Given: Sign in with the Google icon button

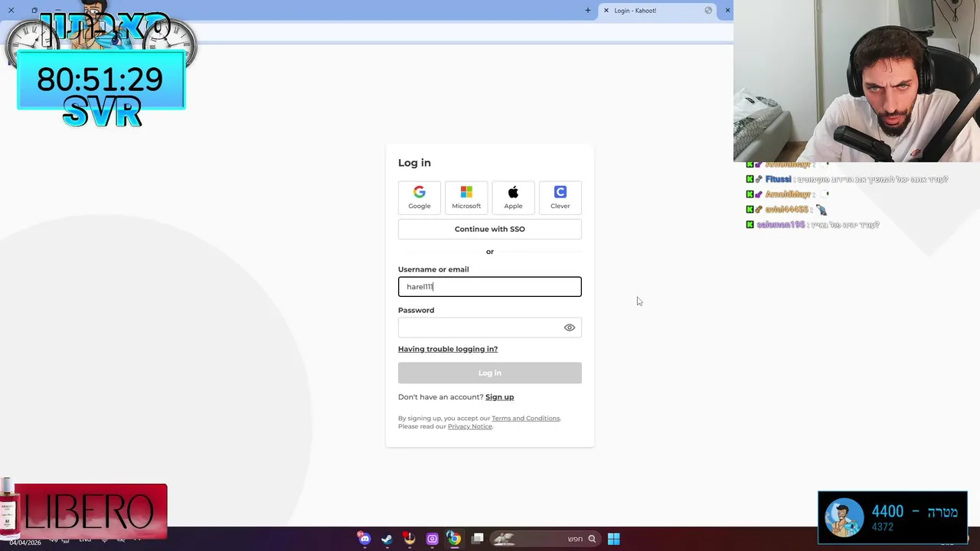Looking at the screenshot, I should pos(420,197).
